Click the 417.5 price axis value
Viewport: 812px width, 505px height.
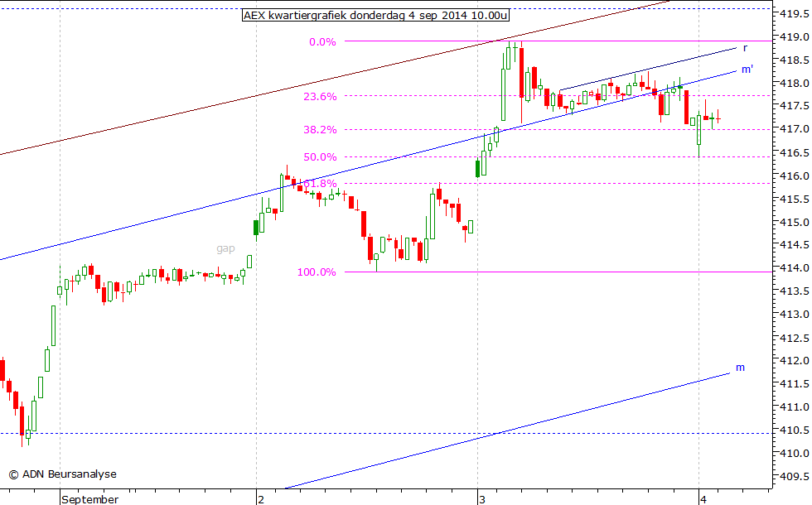(x=794, y=106)
